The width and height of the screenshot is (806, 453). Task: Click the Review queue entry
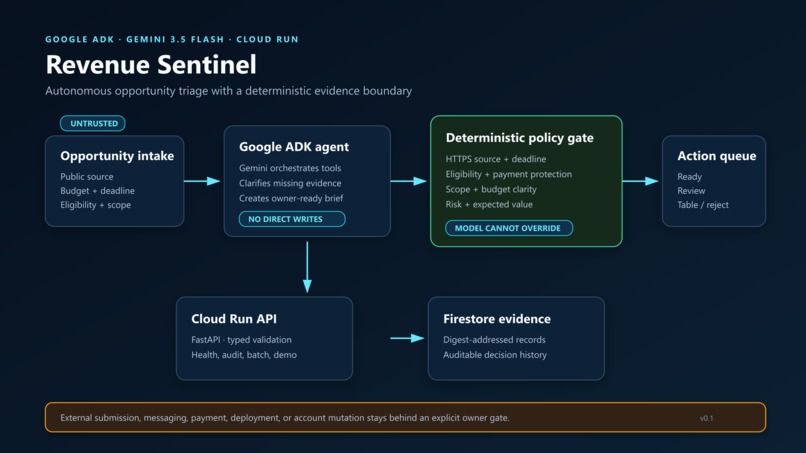[x=691, y=191]
